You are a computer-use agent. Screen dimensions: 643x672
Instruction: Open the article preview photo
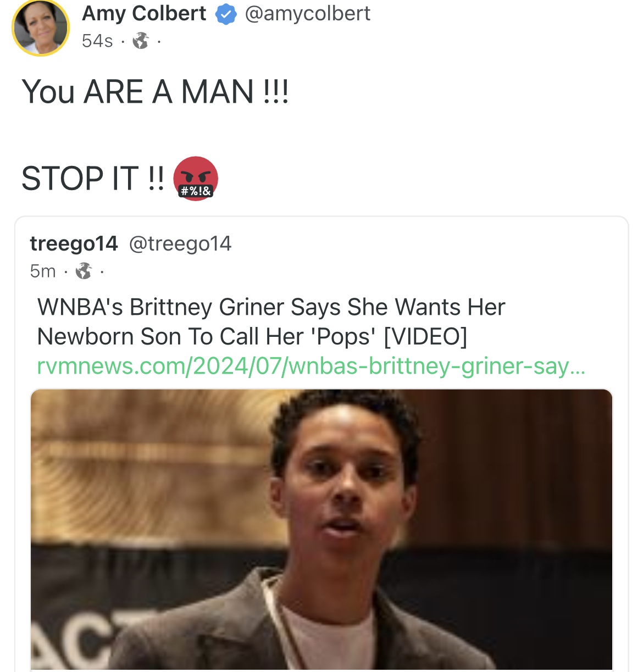tap(321, 527)
